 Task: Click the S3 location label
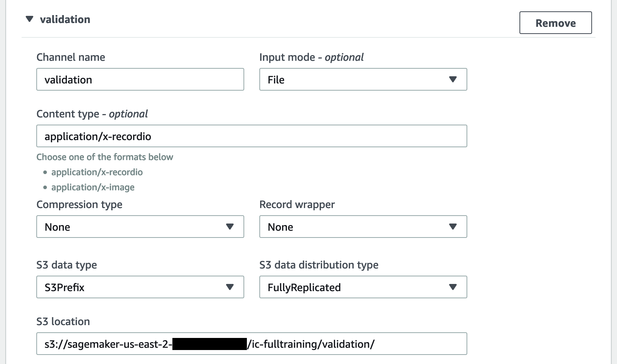[x=63, y=321]
